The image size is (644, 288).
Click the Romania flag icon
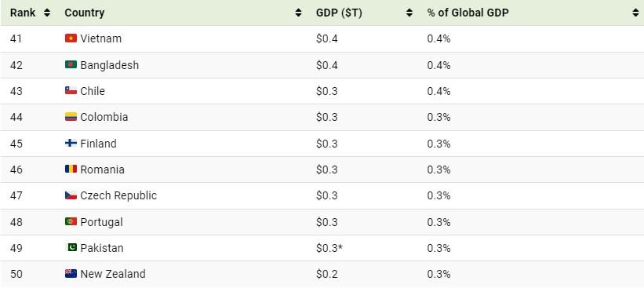click(x=71, y=169)
